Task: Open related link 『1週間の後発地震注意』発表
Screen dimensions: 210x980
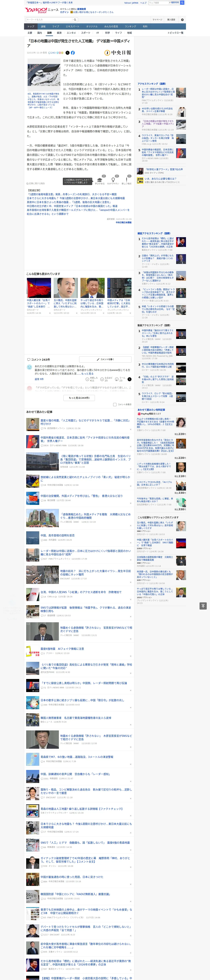Action: [72, 194]
